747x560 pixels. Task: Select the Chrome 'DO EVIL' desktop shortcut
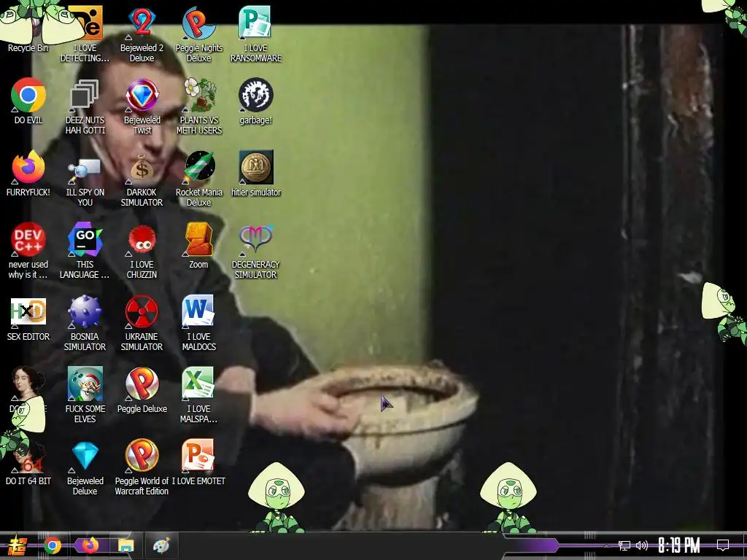(x=28, y=101)
